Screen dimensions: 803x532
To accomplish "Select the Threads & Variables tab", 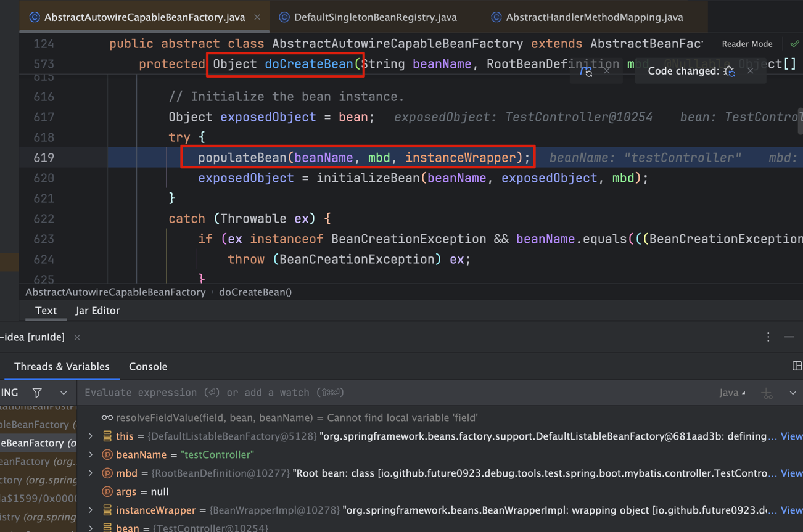I will [x=62, y=367].
